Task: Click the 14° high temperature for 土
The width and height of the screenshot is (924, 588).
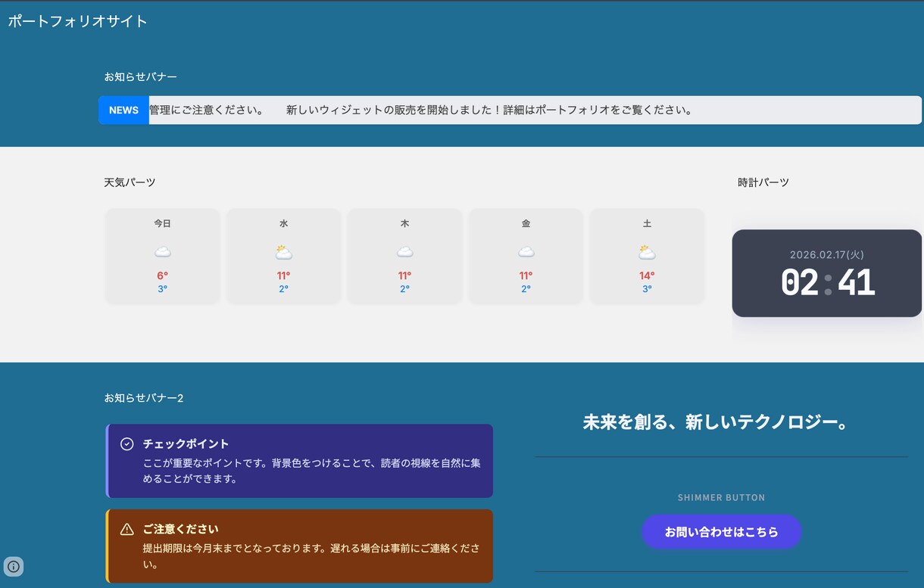Action: pos(647,275)
